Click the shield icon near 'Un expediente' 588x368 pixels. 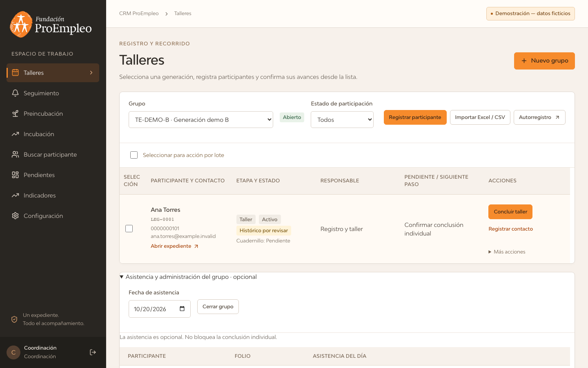point(14,319)
